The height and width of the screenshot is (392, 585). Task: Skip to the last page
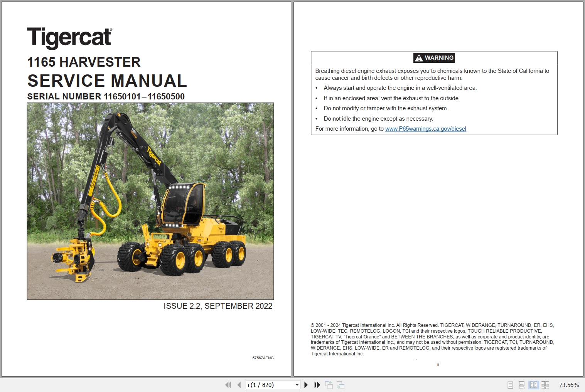pyautogui.click(x=317, y=385)
